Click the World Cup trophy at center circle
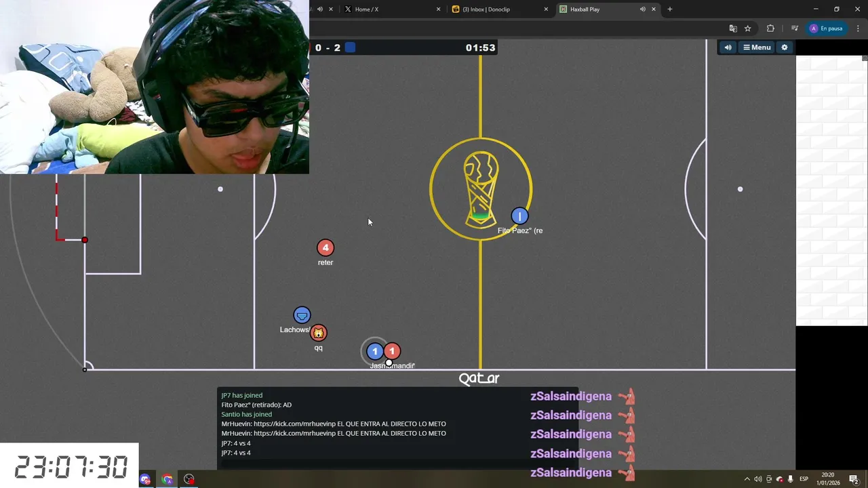868x488 pixels. 481,189
